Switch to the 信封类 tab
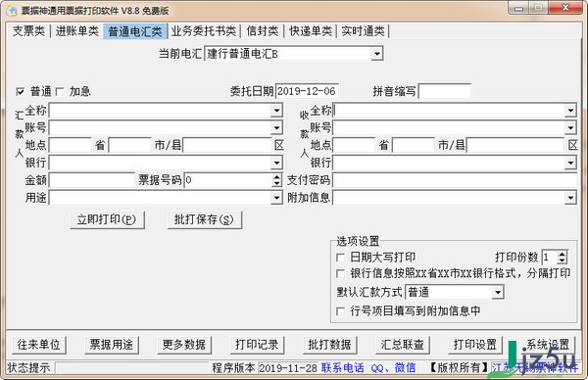This screenshot has width=588, height=380. (263, 31)
